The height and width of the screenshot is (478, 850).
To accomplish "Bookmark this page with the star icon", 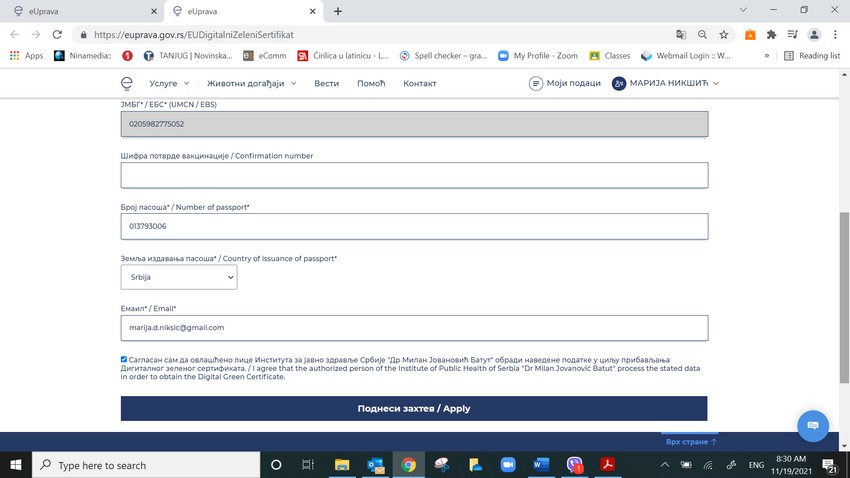I will point(724,34).
